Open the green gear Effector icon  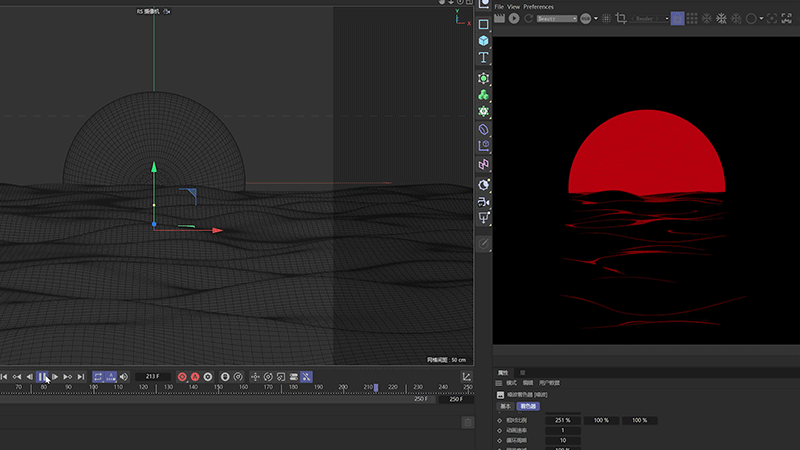(483, 111)
